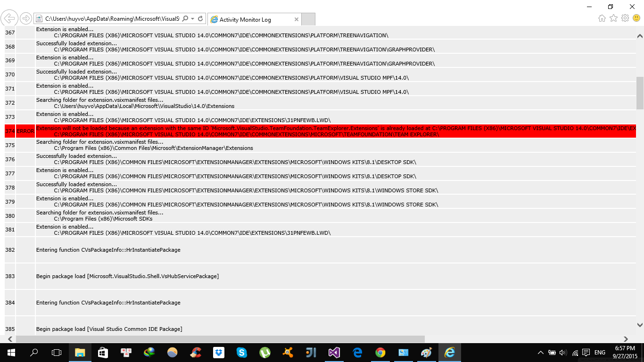Click the battery status tray icon

click(551, 353)
